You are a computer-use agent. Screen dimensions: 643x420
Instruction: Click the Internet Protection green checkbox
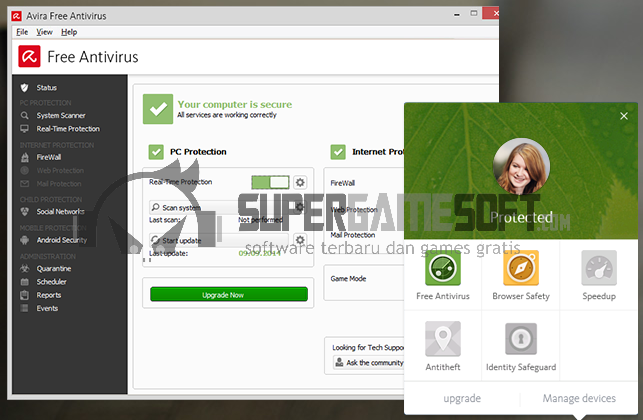[x=338, y=152]
